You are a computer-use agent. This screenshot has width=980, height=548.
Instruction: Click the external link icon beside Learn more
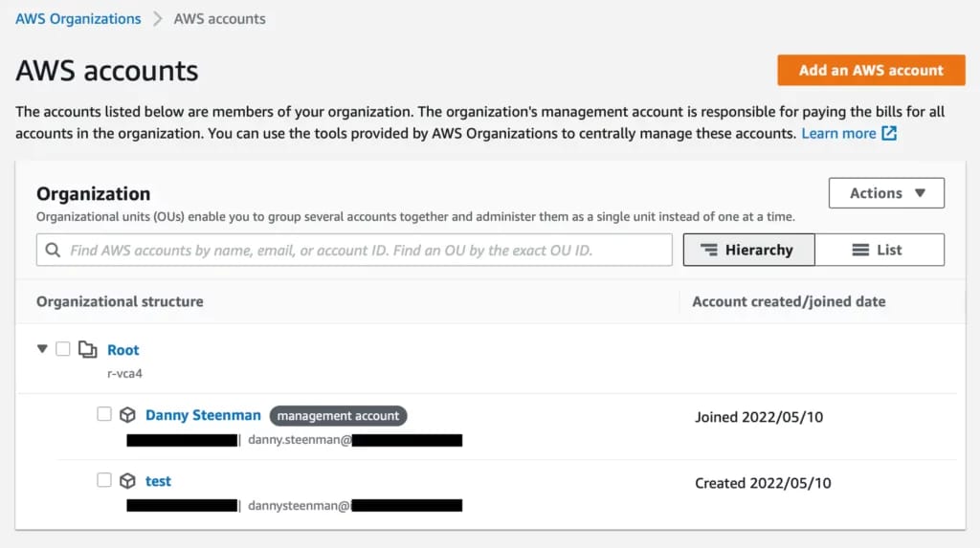point(889,133)
